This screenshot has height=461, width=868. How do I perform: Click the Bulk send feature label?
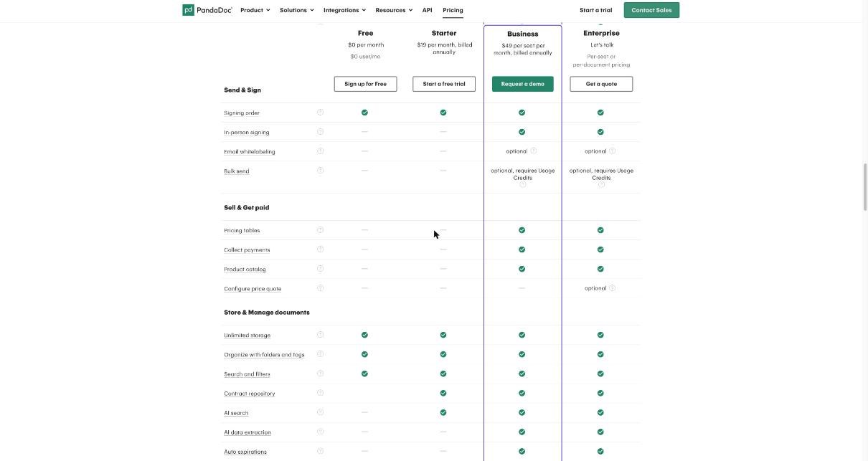coord(237,171)
